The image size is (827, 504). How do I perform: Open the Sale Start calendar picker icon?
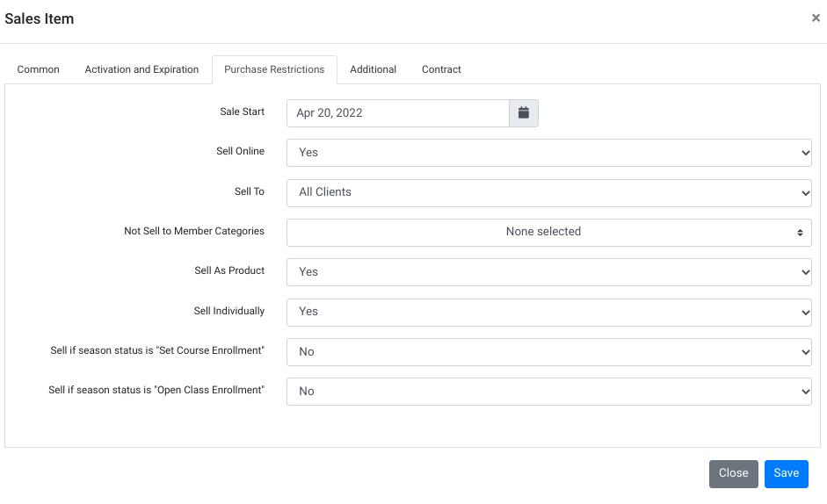pos(524,112)
